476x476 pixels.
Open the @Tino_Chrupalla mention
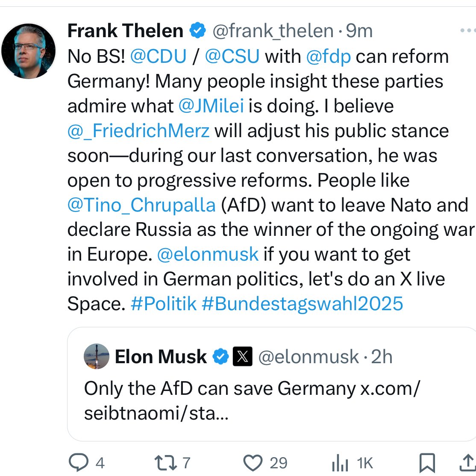click(141, 205)
